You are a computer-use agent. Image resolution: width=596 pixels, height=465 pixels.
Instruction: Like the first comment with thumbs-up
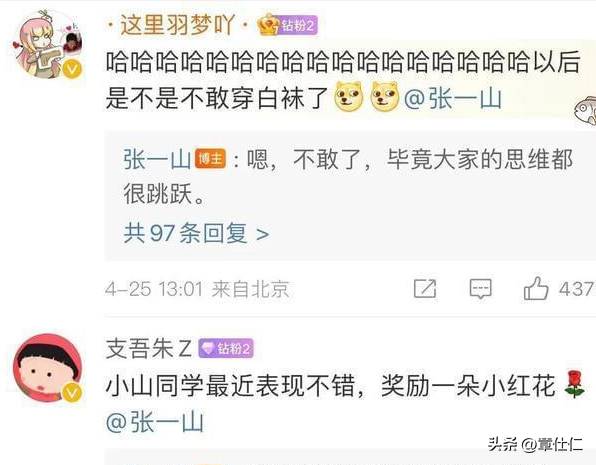click(536, 288)
